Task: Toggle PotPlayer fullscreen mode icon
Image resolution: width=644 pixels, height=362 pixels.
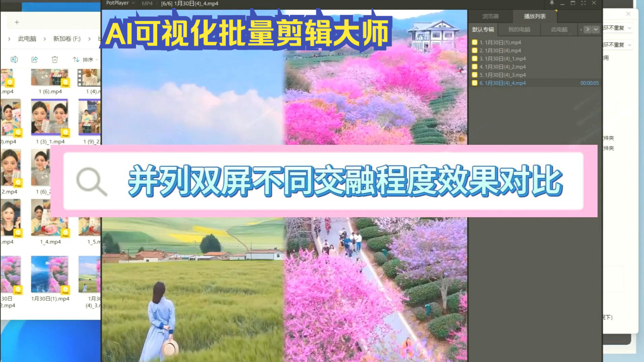Action: [583, 3]
